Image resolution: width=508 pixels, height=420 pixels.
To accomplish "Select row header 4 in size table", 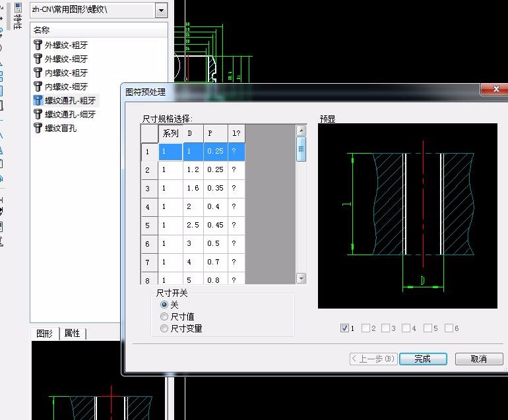I will click(x=149, y=207).
